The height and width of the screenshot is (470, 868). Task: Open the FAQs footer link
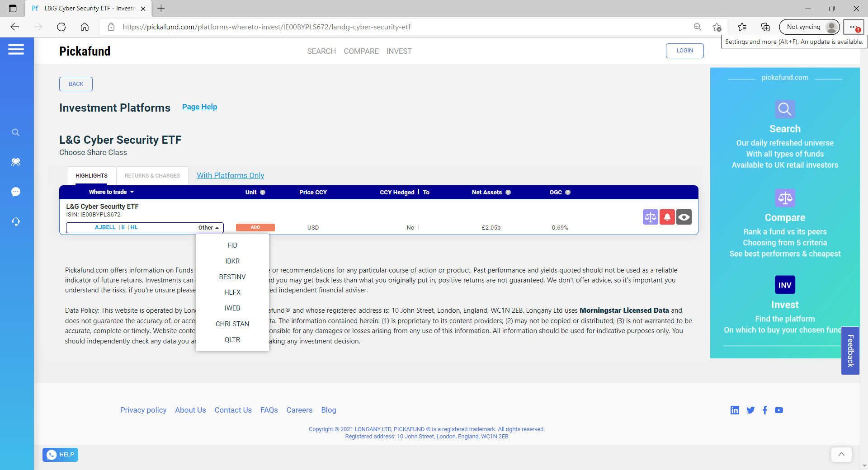[269, 410]
